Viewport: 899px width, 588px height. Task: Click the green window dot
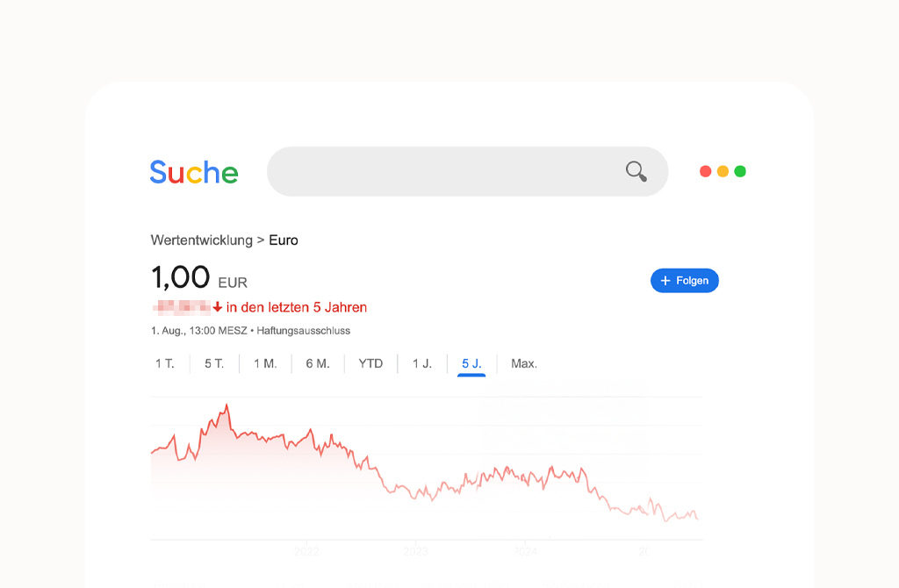tap(740, 171)
